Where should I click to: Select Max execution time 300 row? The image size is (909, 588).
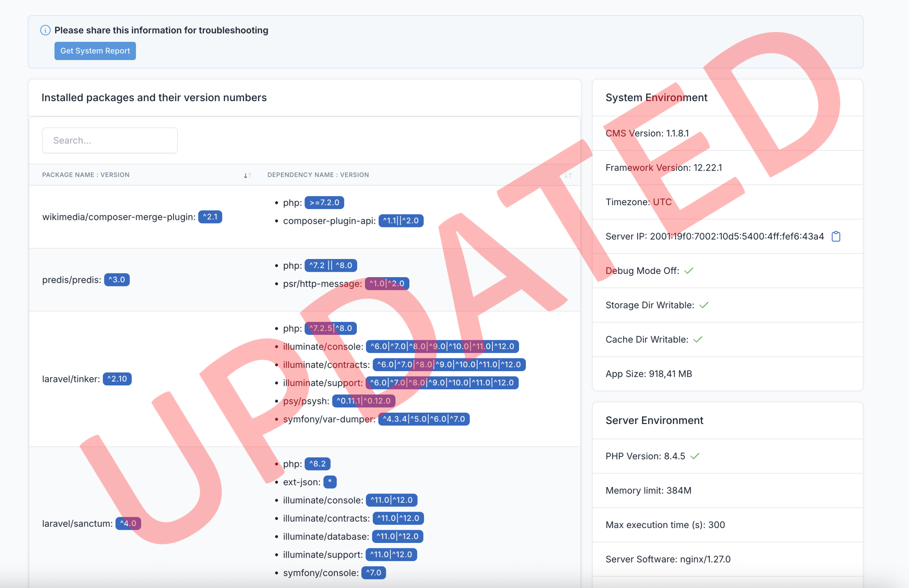point(728,525)
